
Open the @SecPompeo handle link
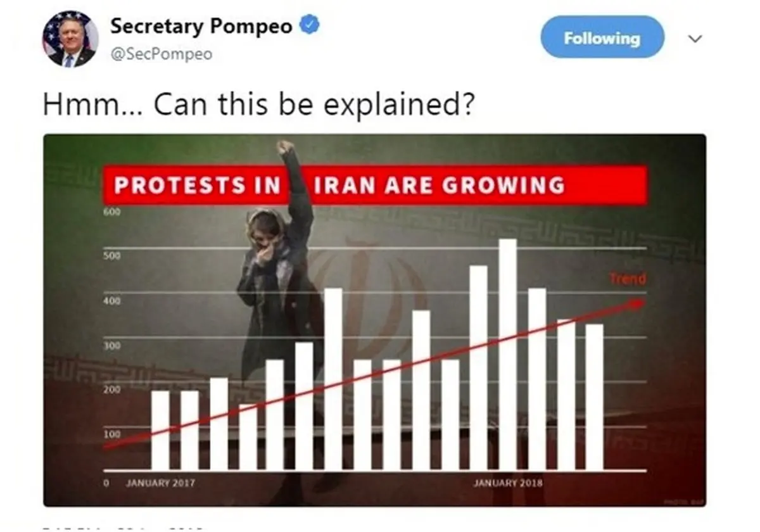tap(161, 55)
